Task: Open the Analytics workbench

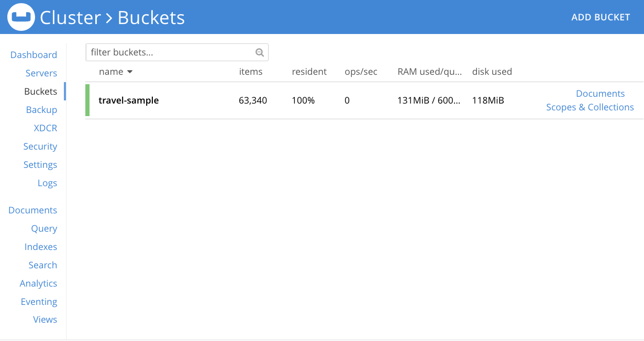Action: point(38,283)
